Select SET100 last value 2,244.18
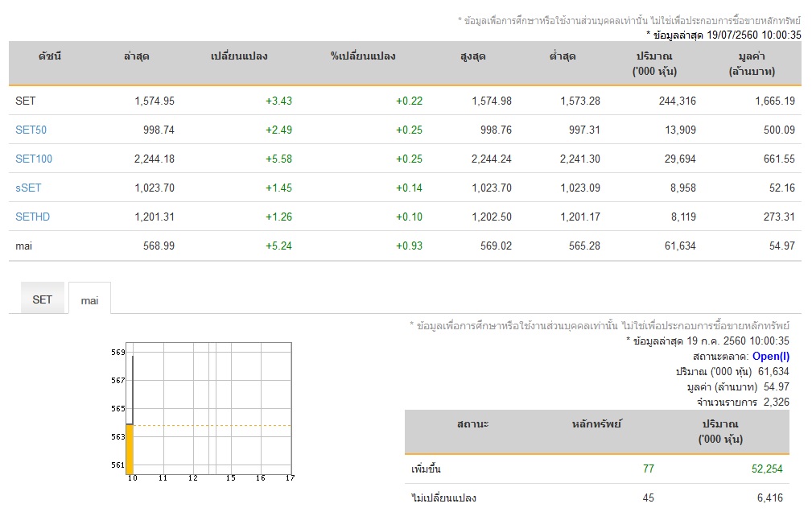 coord(155,159)
